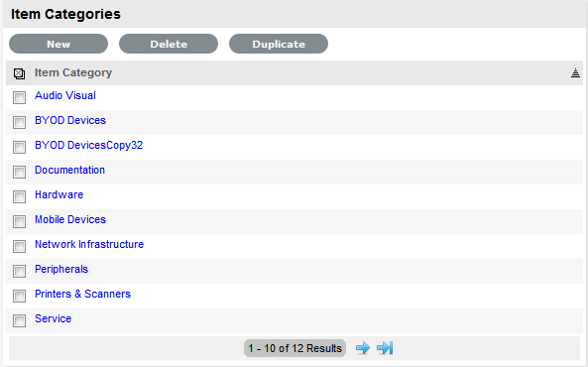
Task: Open the Documentation category link
Action: (x=69, y=170)
